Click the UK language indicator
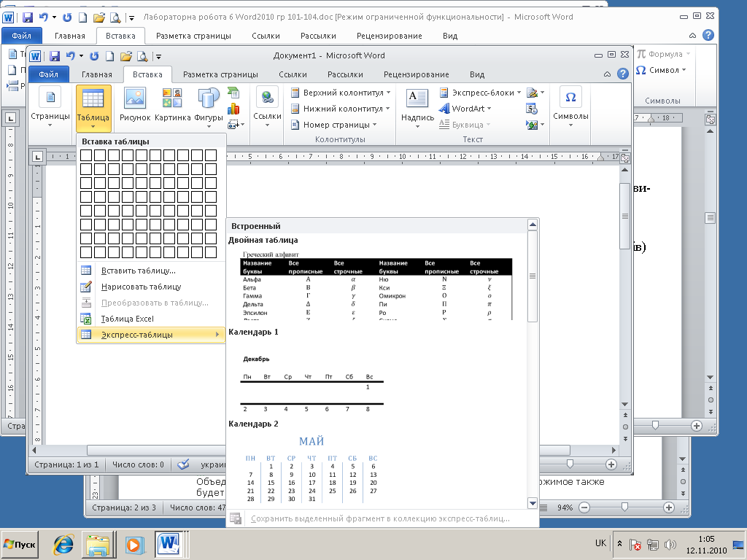This screenshot has height=560, width=747. pyautogui.click(x=601, y=542)
